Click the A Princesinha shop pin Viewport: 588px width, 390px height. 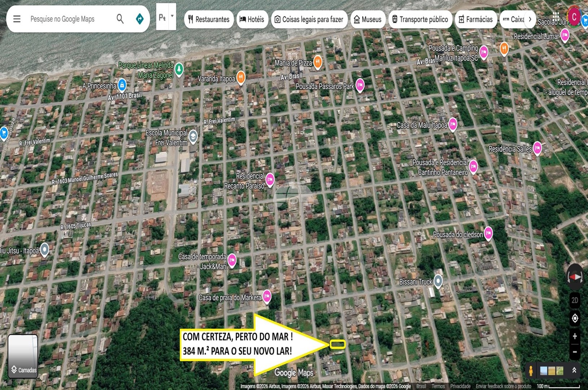point(122,85)
